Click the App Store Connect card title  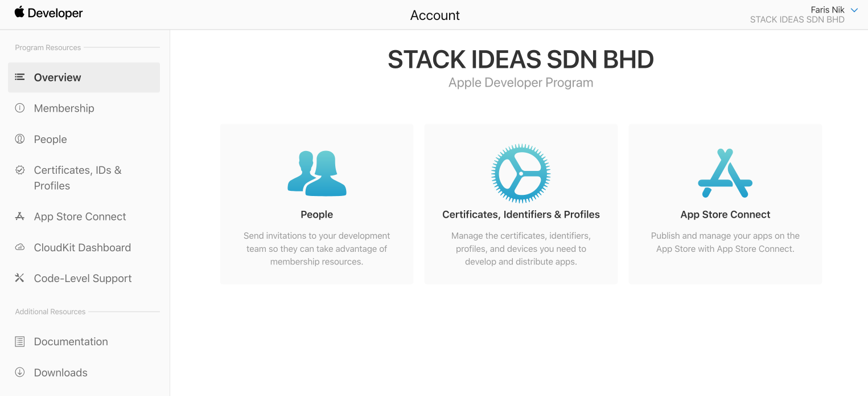(725, 214)
